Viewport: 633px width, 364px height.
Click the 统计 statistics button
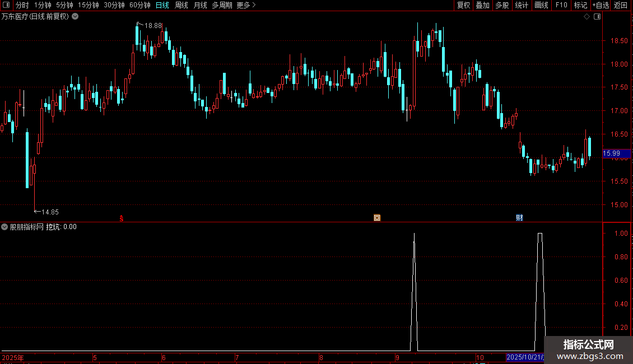(521, 5)
